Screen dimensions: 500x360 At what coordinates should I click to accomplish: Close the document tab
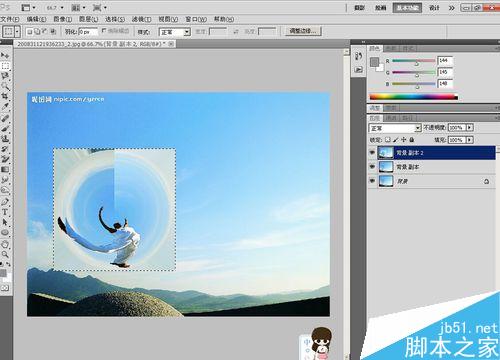pos(171,44)
